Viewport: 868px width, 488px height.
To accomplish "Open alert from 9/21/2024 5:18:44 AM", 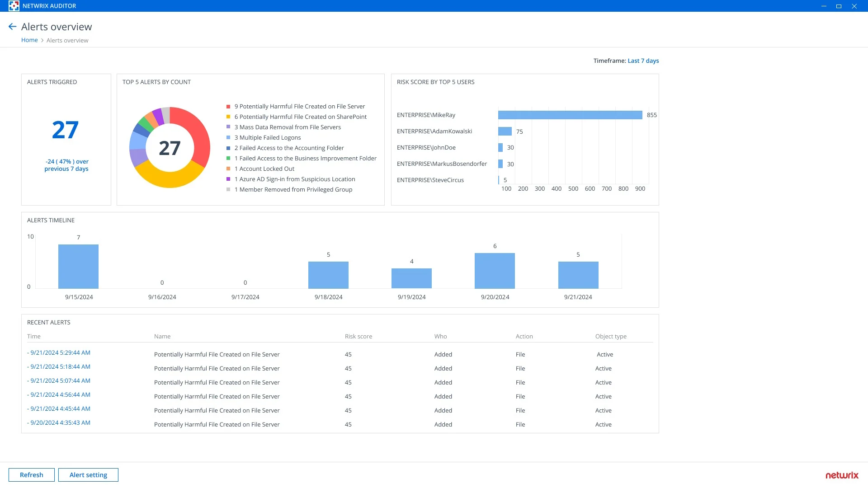I will (x=59, y=366).
